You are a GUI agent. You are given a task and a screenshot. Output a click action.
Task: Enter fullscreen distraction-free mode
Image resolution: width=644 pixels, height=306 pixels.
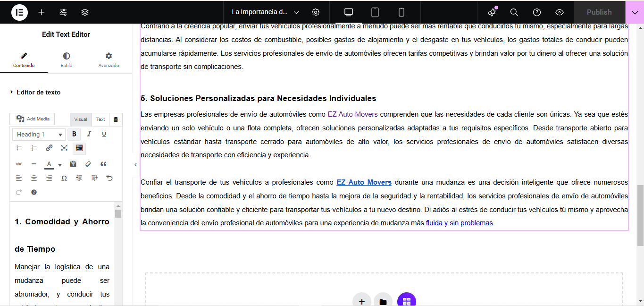point(64,148)
